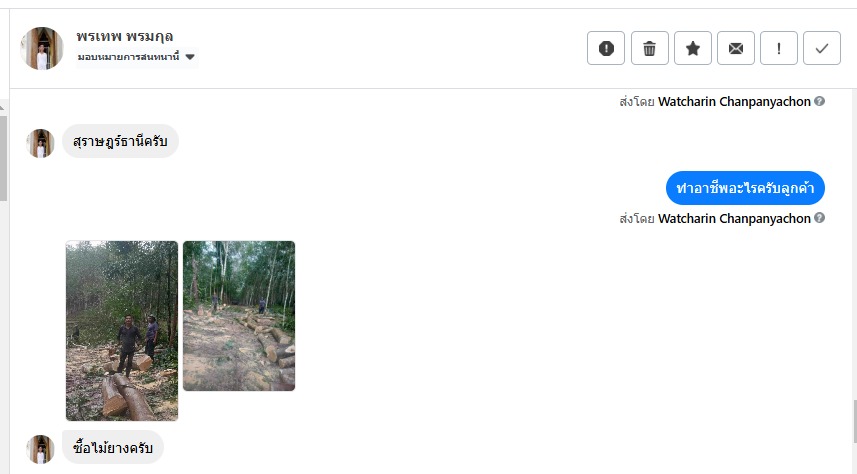Delete conversation using trash can icon
This screenshot has height=474, width=857.
pos(649,48)
